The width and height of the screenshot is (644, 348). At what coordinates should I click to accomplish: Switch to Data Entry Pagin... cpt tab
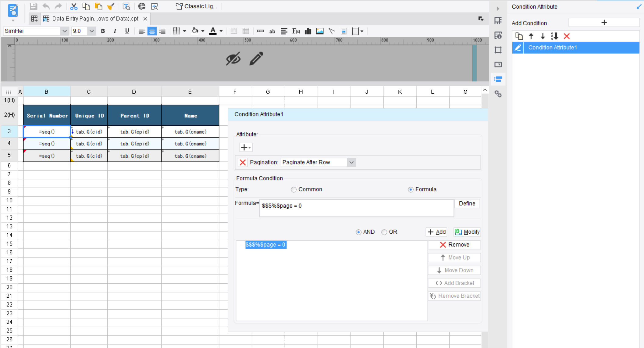point(95,19)
